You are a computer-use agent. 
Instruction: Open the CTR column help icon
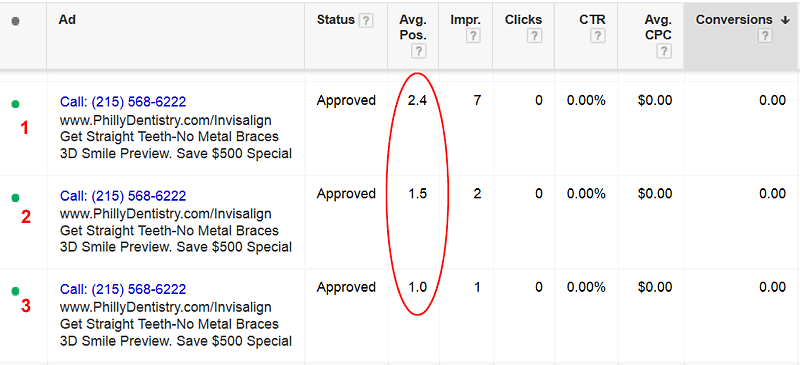click(597, 36)
